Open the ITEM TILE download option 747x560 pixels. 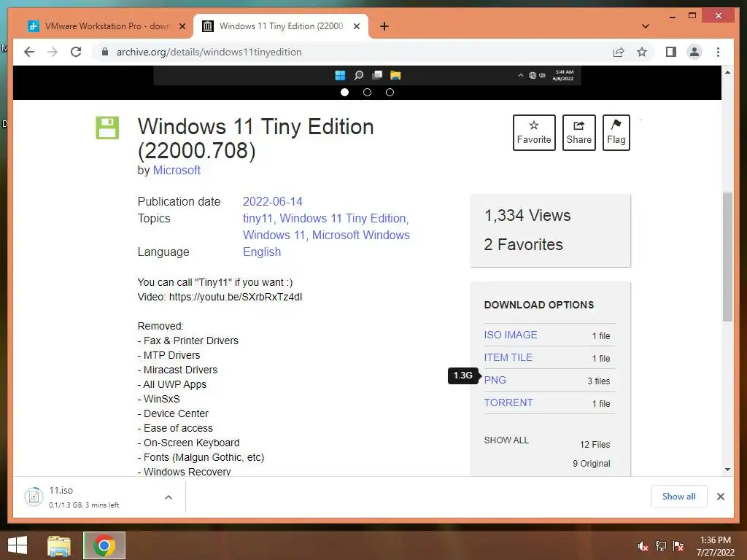click(508, 357)
